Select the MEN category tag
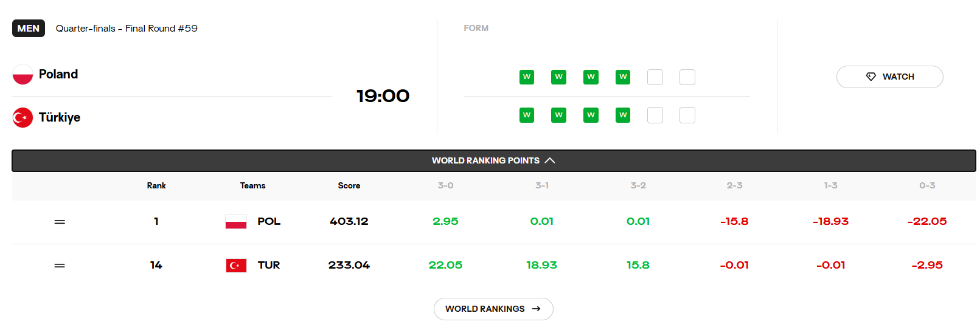Viewport: 980px width, 330px height. (x=29, y=29)
